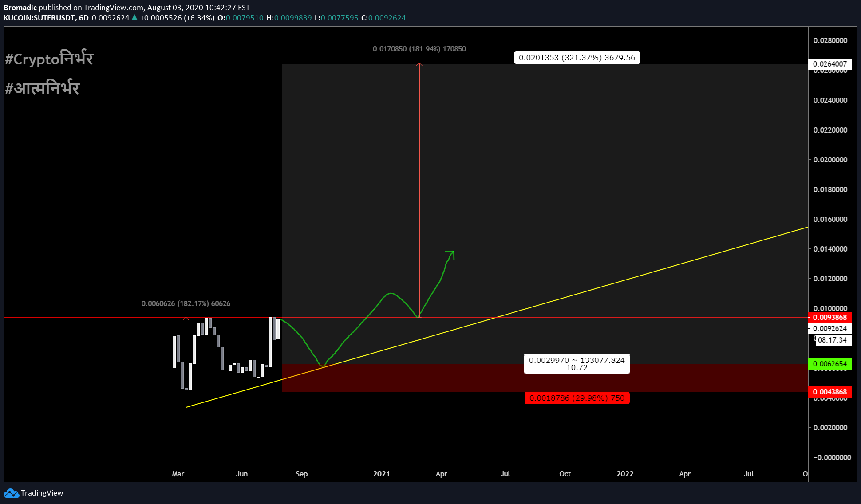Click the 0.0220000 price axis label
861x504 pixels.
click(830, 130)
